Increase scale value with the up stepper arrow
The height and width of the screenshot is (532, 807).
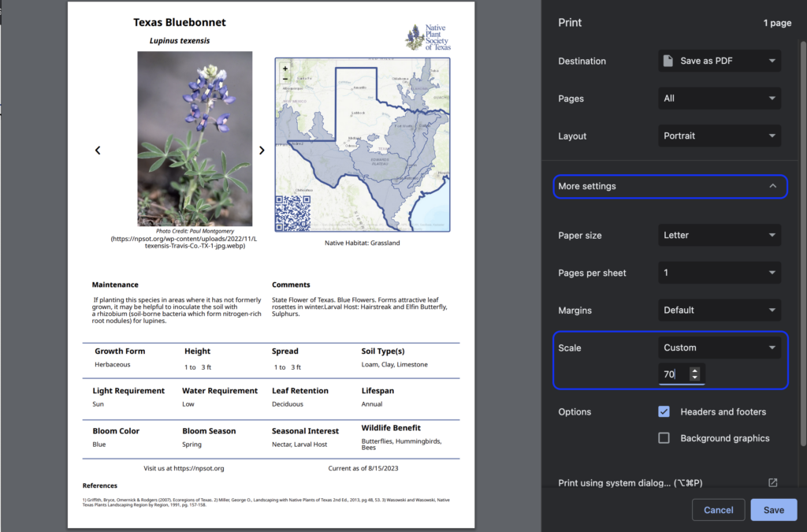(x=694, y=370)
